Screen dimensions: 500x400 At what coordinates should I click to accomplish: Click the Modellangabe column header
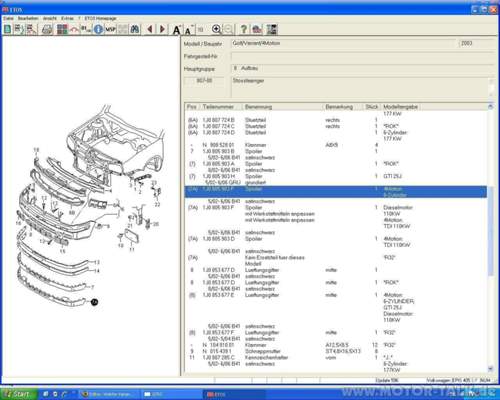[400, 107]
